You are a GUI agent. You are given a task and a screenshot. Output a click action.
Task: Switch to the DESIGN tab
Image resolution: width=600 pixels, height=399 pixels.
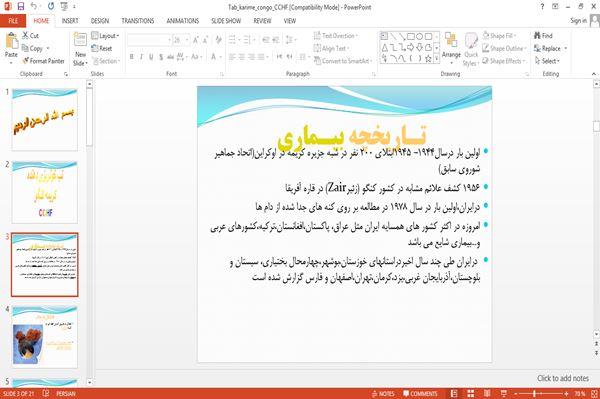click(100, 21)
